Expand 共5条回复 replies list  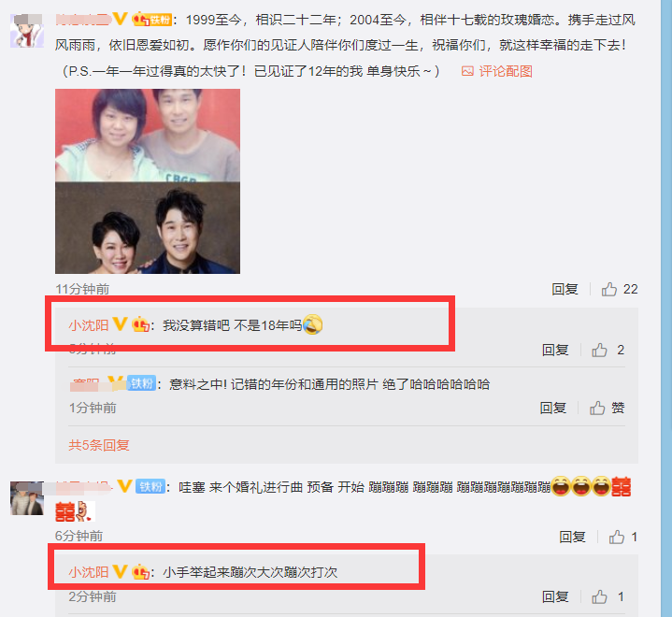99,445
